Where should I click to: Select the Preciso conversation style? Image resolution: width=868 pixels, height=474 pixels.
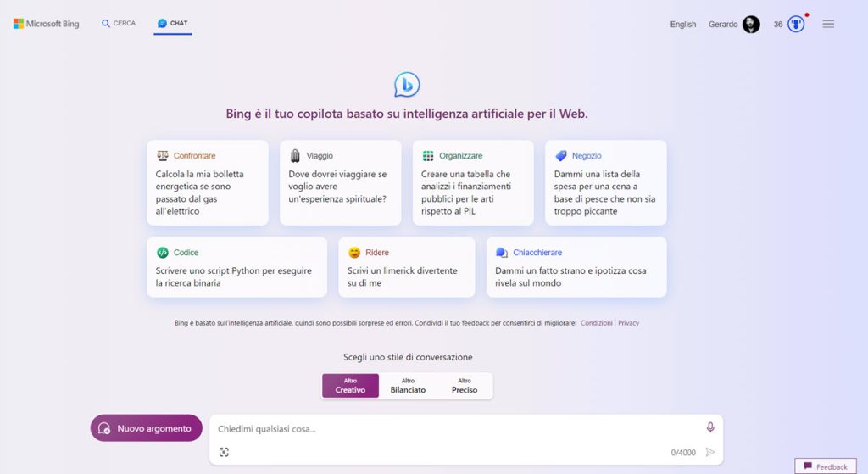pos(465,386)
